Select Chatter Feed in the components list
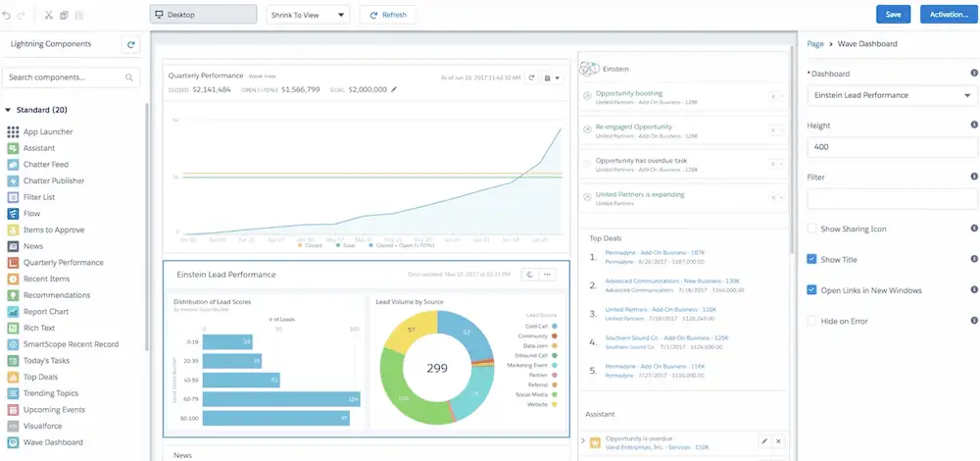This screenshot has width=980, height=461. point(45,165)
